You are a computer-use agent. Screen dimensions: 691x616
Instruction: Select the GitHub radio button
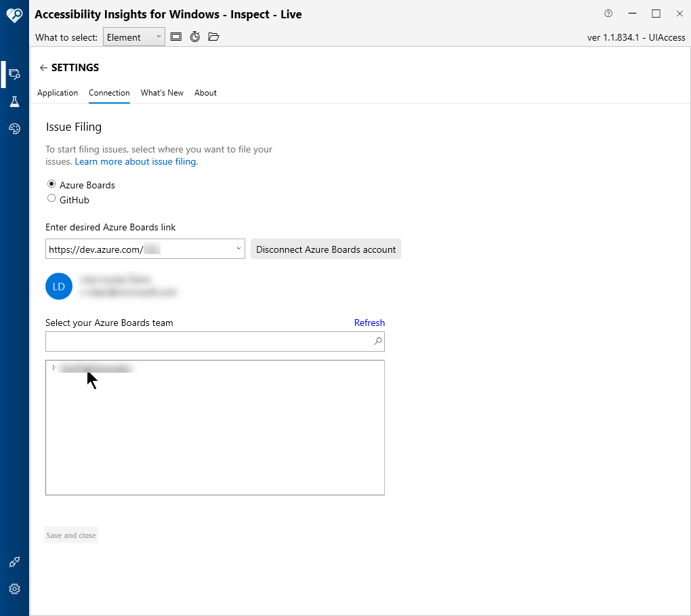pyautogui.click(x=51, y=199)
